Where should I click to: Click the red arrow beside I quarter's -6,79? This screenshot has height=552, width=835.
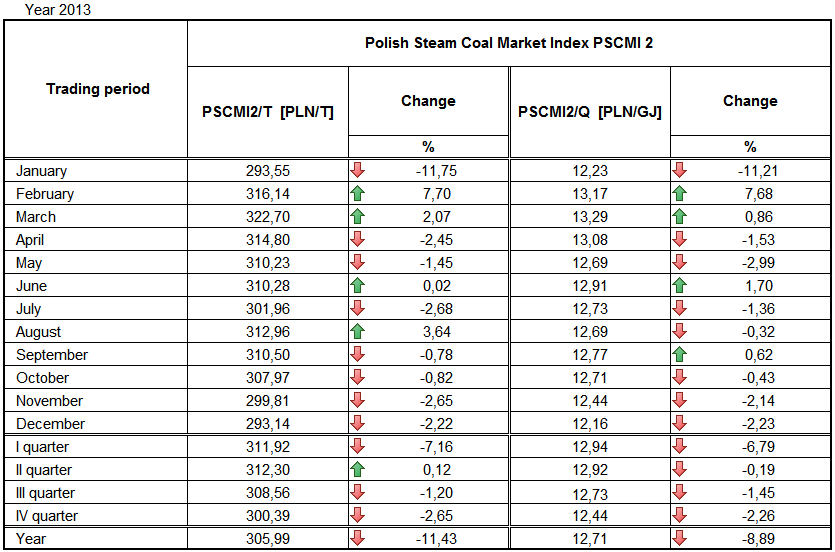[680, 447]
